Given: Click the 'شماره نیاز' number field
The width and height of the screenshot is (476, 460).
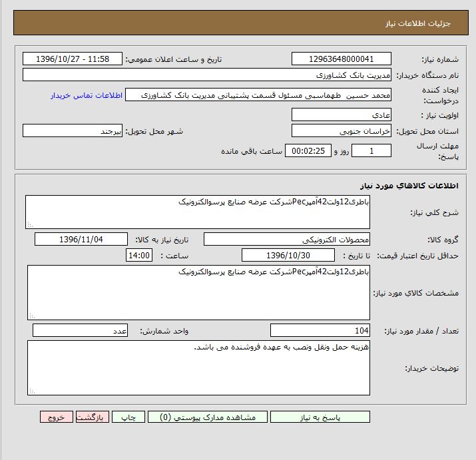Looking at the screenshot, I should pyautogui.click(x=342, y=59).
